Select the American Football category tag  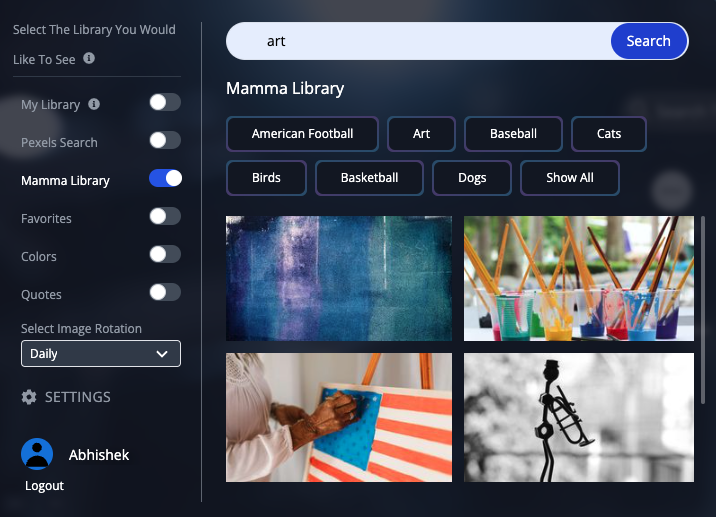302,134
